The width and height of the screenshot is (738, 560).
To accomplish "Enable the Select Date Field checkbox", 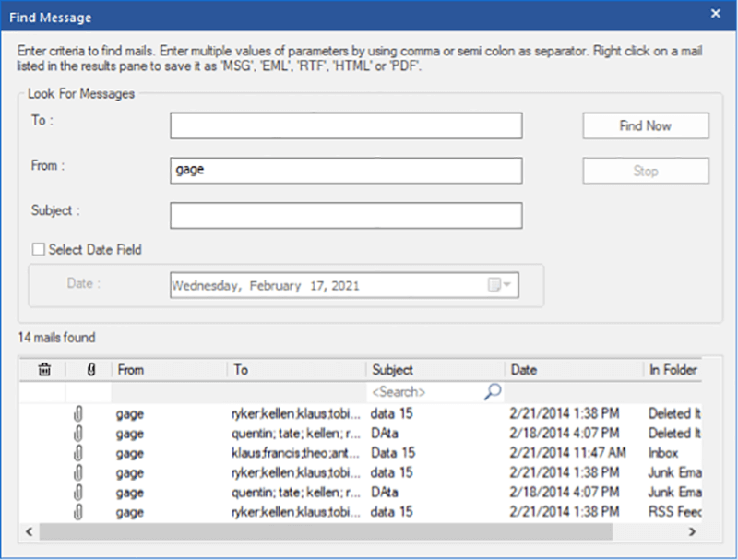I will (x=38, y=249).
